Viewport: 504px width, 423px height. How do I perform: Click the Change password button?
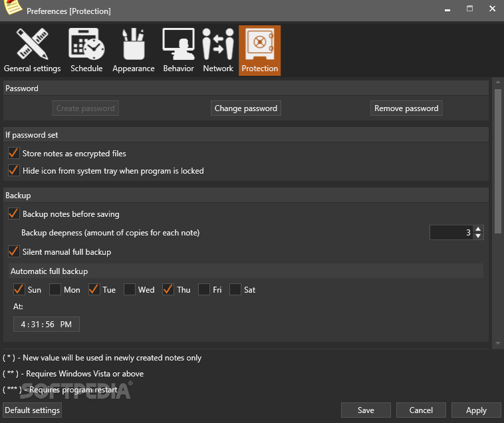246,108
